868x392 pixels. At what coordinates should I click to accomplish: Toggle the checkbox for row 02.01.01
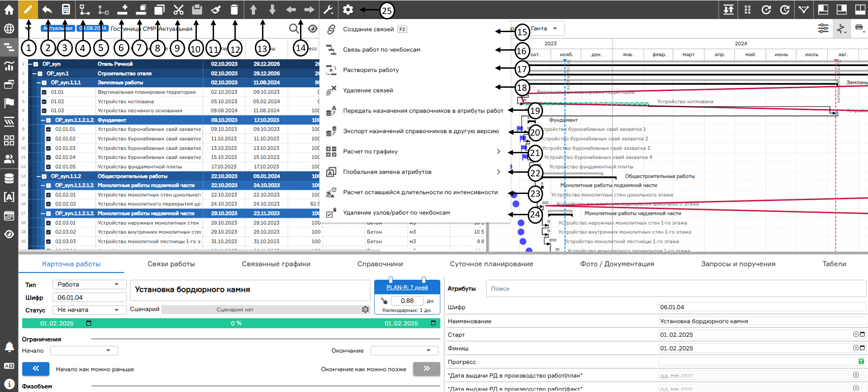point(48,129)
